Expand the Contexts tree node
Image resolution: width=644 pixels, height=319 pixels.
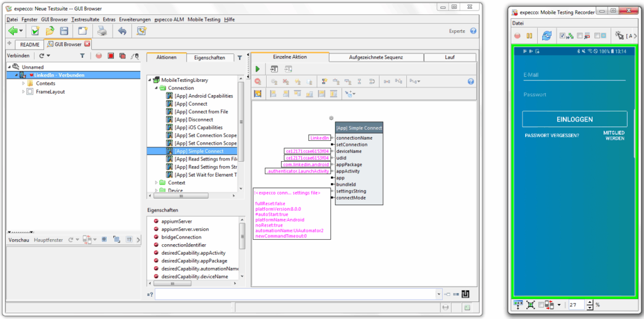[23, 84]
